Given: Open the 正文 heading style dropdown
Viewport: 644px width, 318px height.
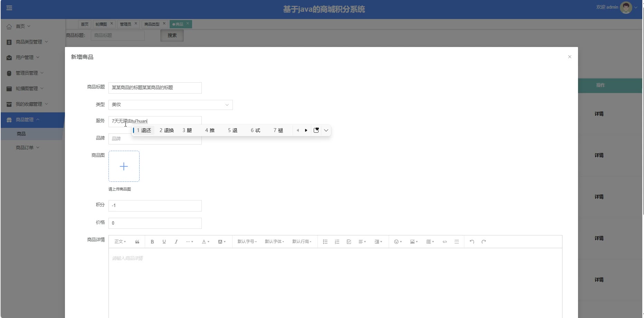Looking at the screenshot, I should (x=120, y=242).
